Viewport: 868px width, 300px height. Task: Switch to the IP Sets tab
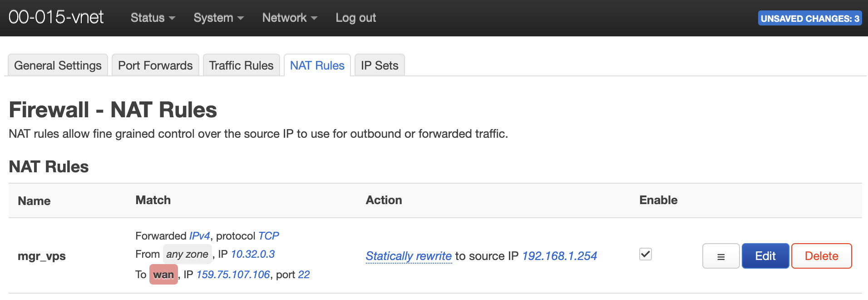(380, 65)
